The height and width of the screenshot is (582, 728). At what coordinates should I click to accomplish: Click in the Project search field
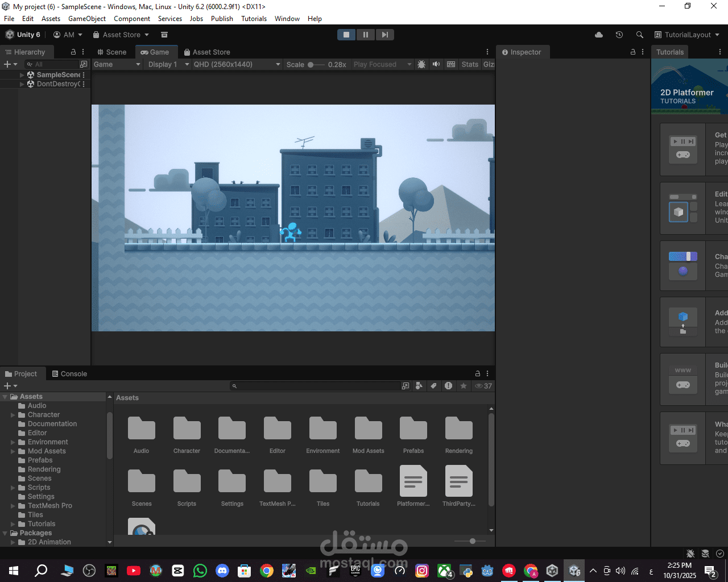[315, 386]
